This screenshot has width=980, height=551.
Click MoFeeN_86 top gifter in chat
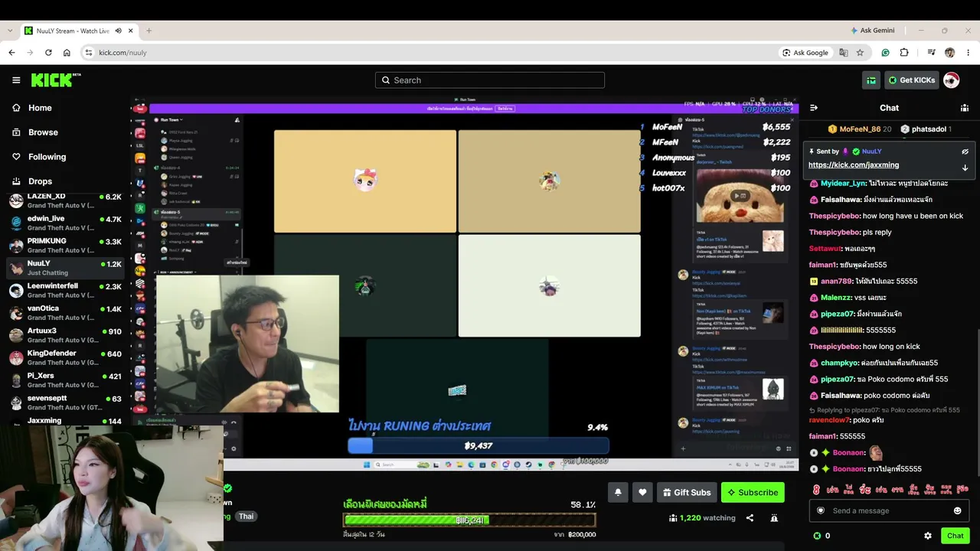[x=860, y=129]
